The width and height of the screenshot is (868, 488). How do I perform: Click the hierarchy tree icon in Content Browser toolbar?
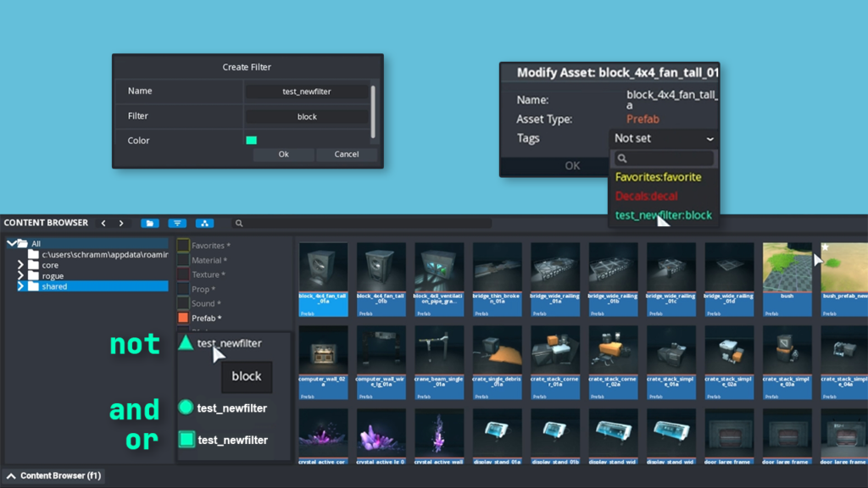point(204,224)
